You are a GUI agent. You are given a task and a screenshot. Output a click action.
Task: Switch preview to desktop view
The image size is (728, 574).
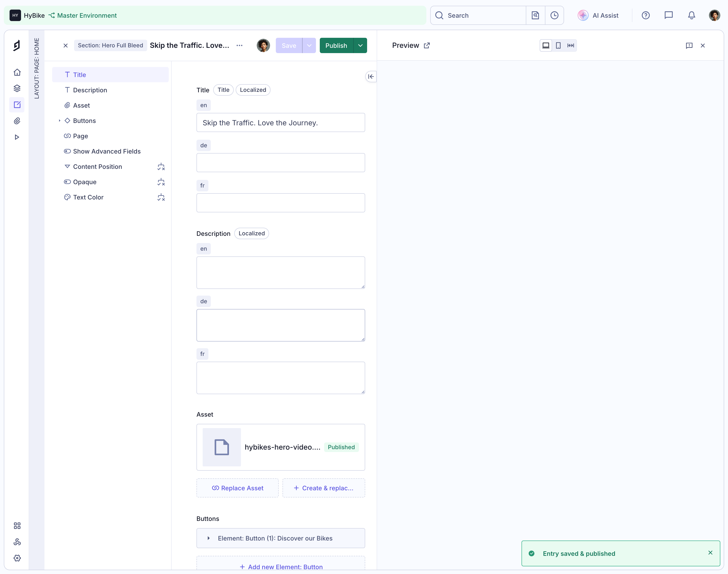tap(546, 45)
